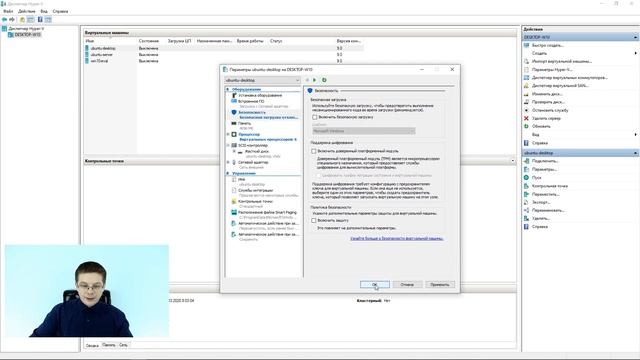Select 'Память' in settings tree
Screen dimensions: 640x360
[x=244, y=123]
